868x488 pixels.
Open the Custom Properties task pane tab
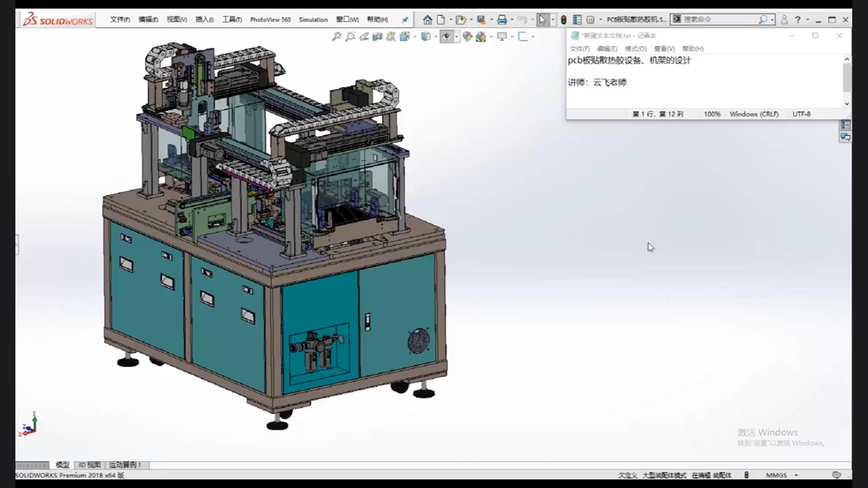(845, 125)
